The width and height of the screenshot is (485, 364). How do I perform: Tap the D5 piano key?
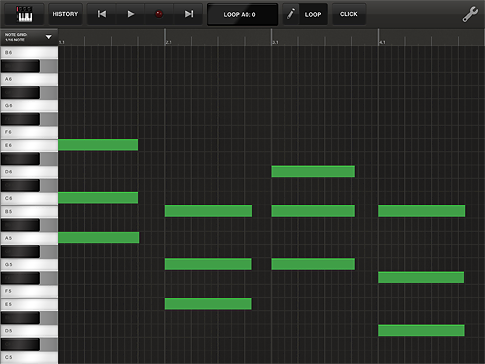click(x=29, y=331)
